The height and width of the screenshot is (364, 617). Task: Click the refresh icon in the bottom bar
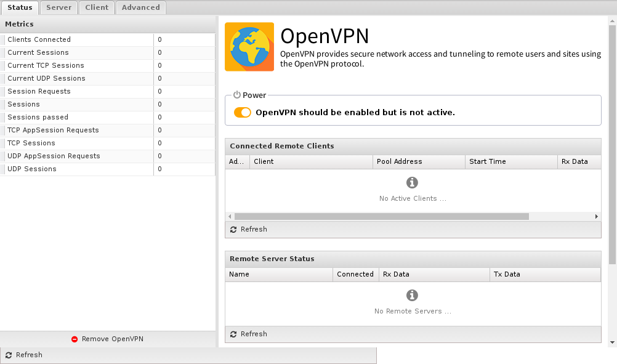click(x=9, y=355)
